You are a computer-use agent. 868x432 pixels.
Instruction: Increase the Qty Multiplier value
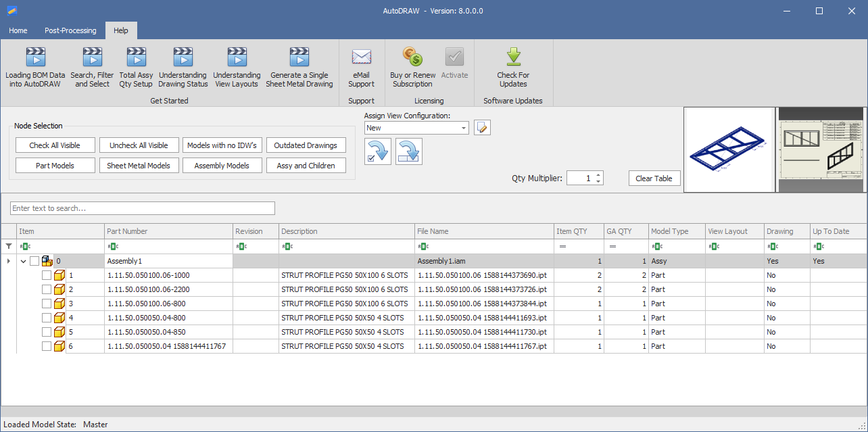click(598, 175)
